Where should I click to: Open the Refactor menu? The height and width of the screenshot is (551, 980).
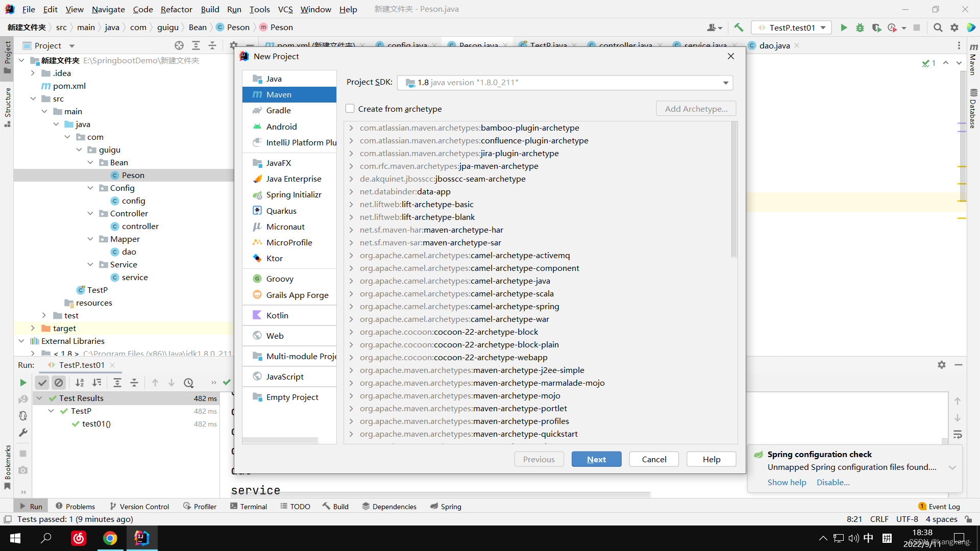[x=176, y=9]
